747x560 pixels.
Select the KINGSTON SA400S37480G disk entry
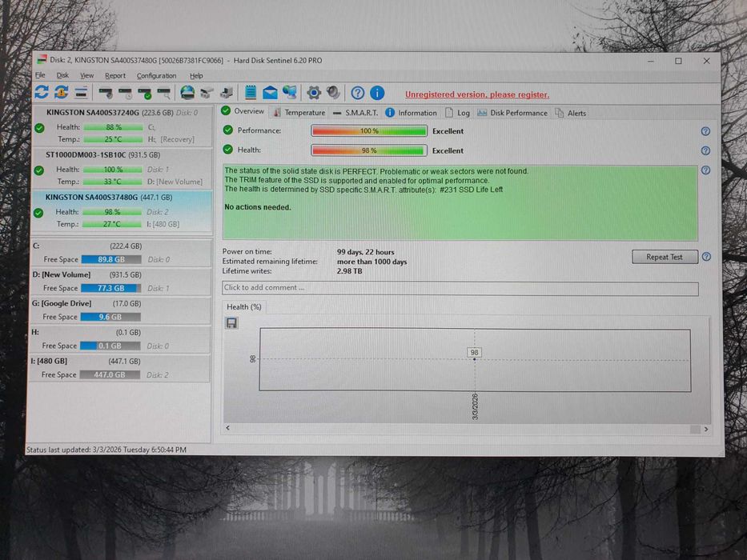coord(121,211)
